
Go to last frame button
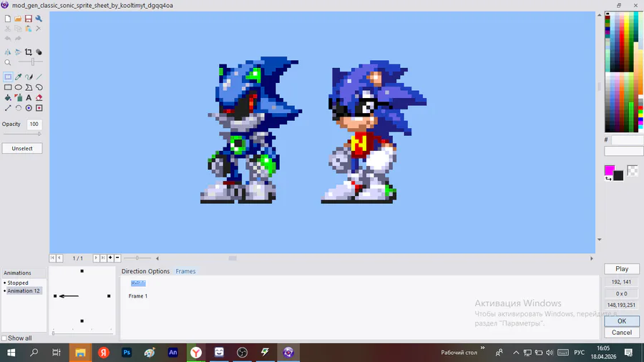pos(103,258)
